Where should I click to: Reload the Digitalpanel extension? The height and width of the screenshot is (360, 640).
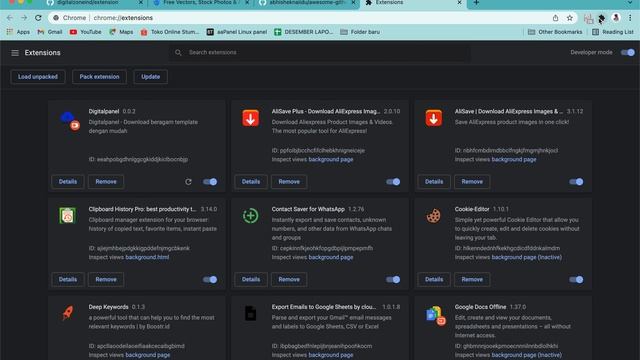[188, 182]
